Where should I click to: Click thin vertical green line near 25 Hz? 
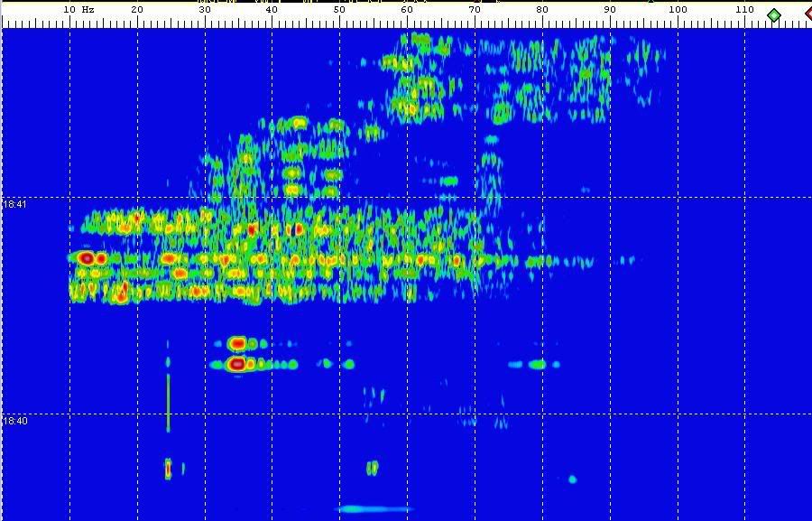(x=169, y=402)
